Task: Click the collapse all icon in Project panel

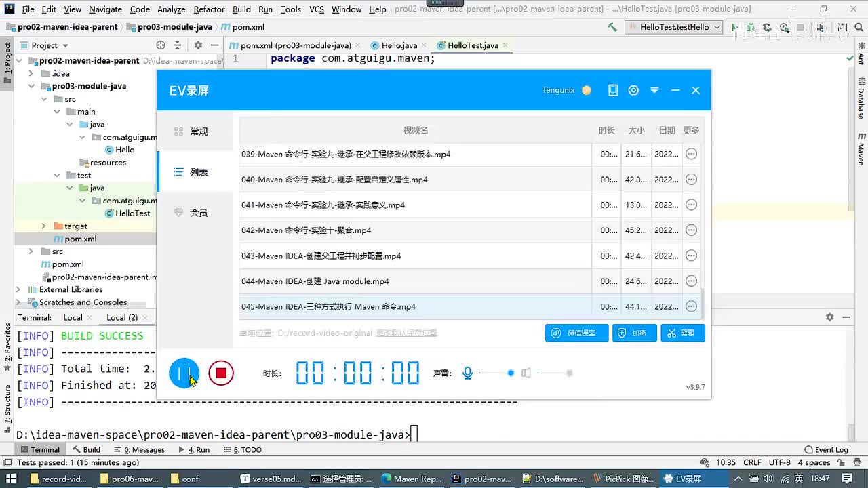Action: 178,45
